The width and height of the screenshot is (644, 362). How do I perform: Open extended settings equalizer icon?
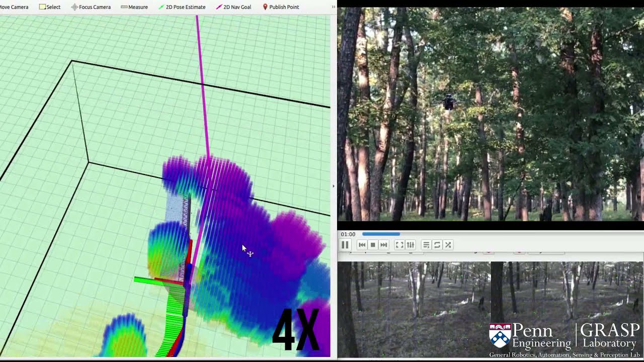[x=411, y=245]
